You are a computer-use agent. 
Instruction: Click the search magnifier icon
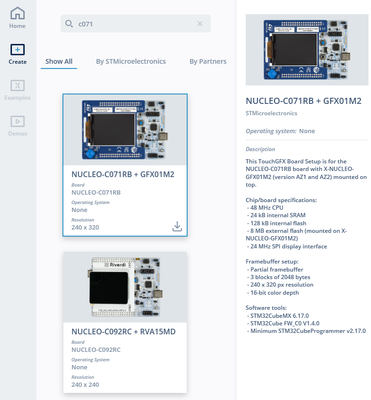tap(69, 24)
